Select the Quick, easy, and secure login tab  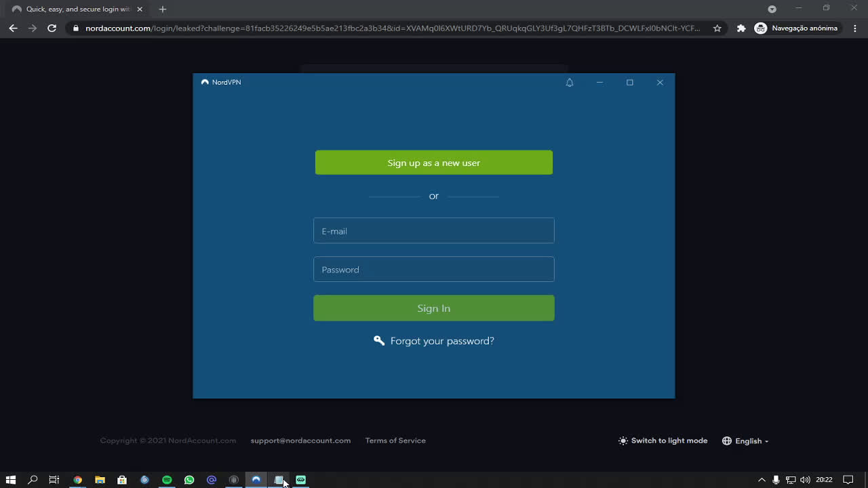tap(78, 9)
